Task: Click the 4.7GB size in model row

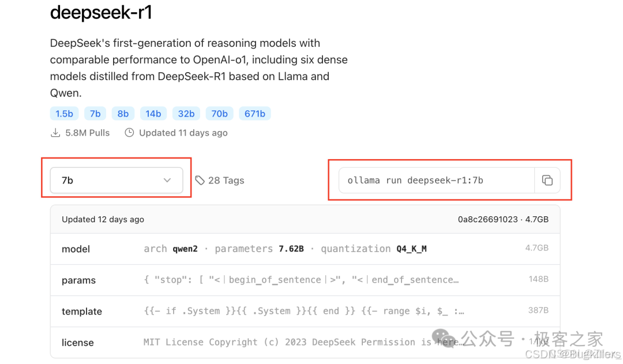Action: pos(537,248)
